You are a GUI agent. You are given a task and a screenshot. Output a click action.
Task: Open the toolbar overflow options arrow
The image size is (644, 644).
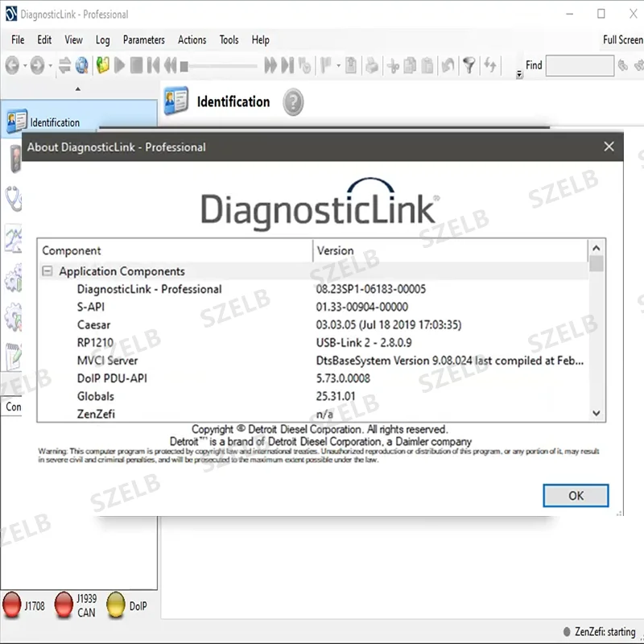pos(519,74)
